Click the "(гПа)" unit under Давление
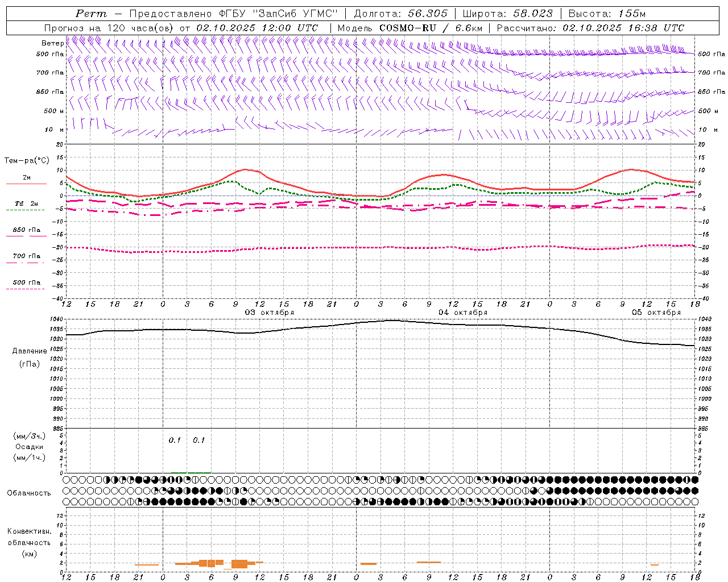The image size is (728, 582). pyautogui.click(x=30, y=364)
